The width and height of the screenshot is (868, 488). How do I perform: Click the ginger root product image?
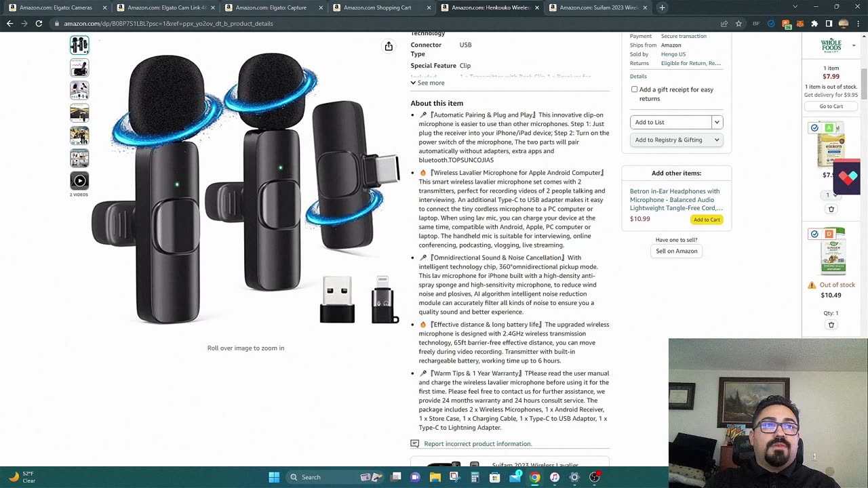(833, 251)
